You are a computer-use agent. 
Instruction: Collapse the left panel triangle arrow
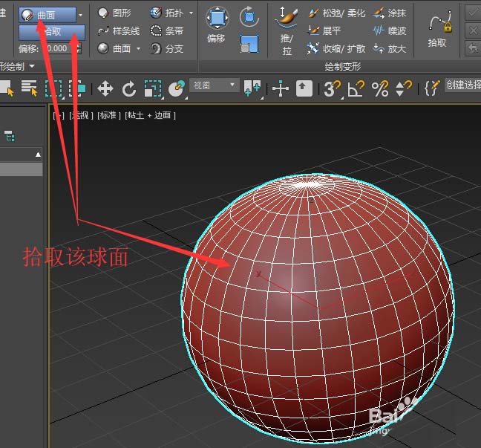point(38,155)
